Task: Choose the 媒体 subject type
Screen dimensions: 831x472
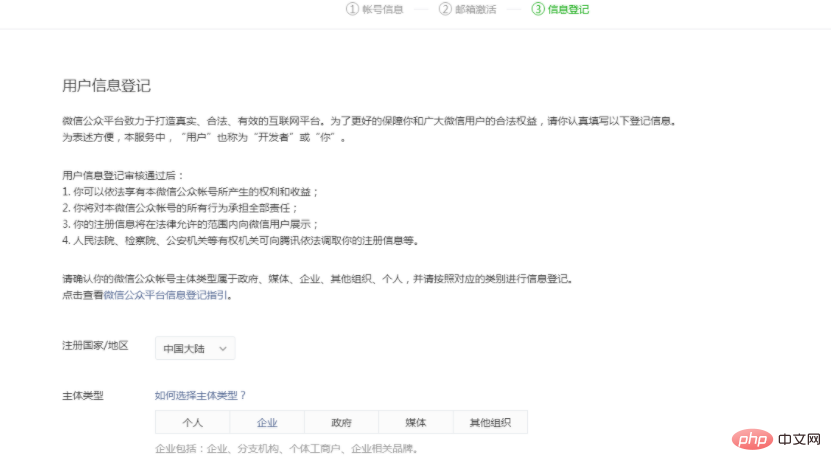Action: (x=415, y=422)
